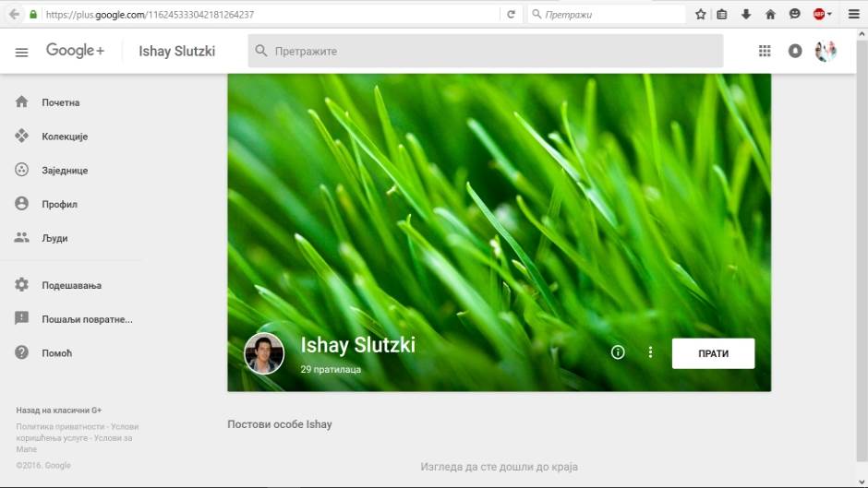The image size is (868, 488).
Task: Open Колекције in the sidebar
Action: click(64, 137)
